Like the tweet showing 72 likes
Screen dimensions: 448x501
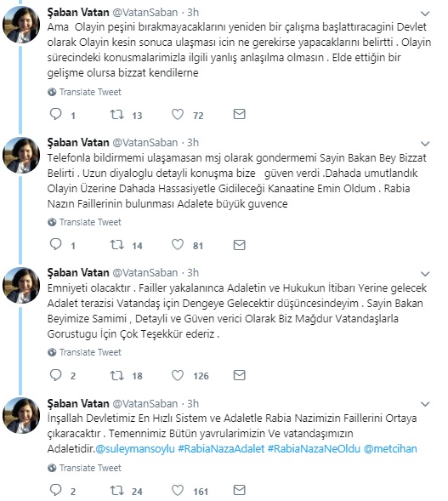click(178, 114)
